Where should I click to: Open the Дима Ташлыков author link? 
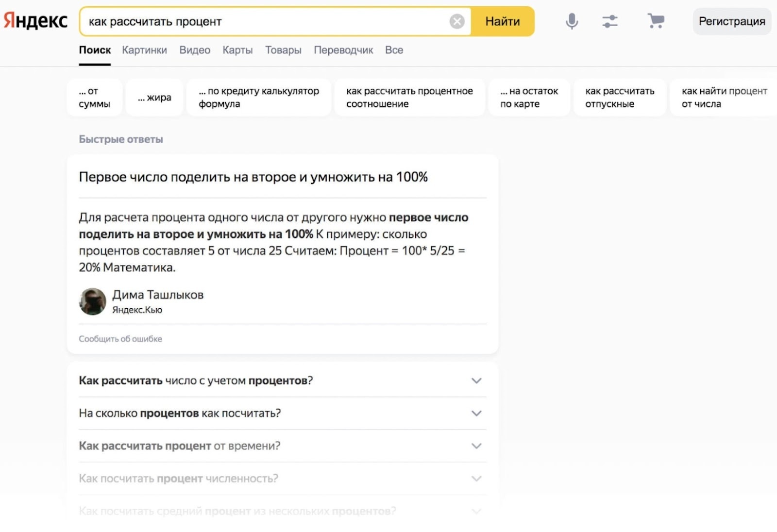158,295
